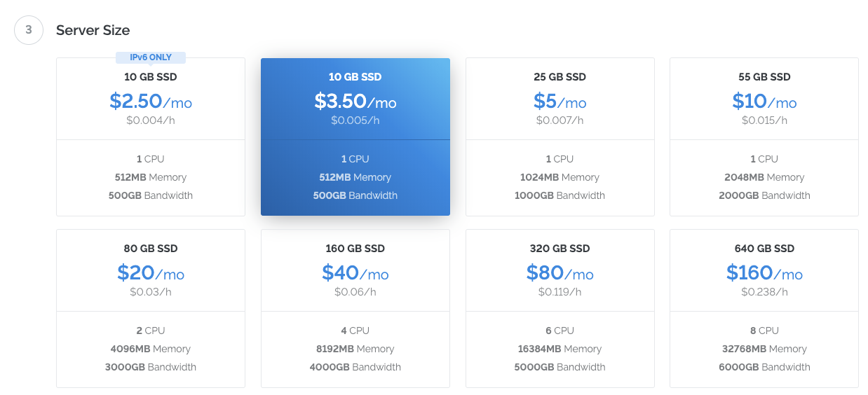Click the 640 GB SSD title
The image size is (868, 395).
point(764,249)
